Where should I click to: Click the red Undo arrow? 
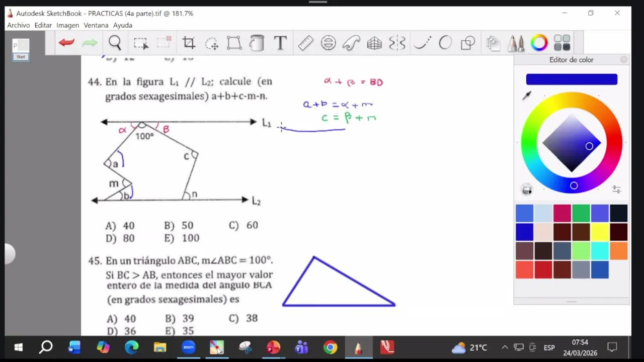pos(66,43)
